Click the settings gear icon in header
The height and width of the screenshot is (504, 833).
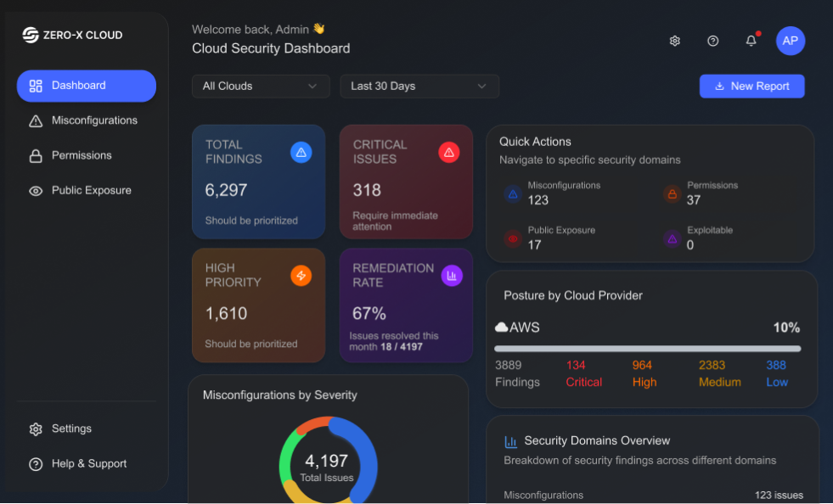[x=675, y=41]
